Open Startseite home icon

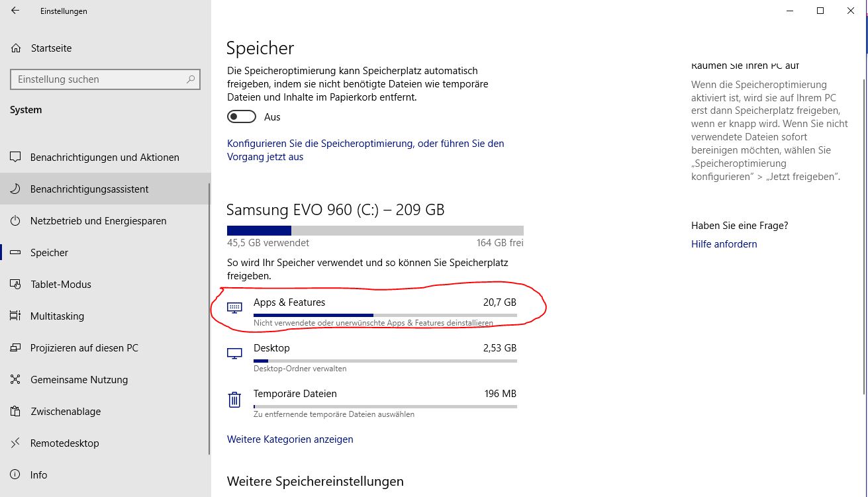16,48
